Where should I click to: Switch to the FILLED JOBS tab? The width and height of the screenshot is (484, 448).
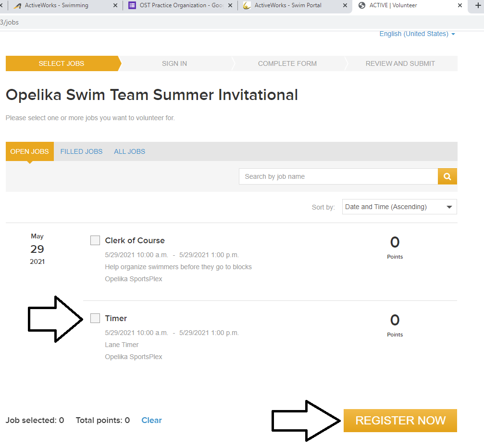coord(81,151)
